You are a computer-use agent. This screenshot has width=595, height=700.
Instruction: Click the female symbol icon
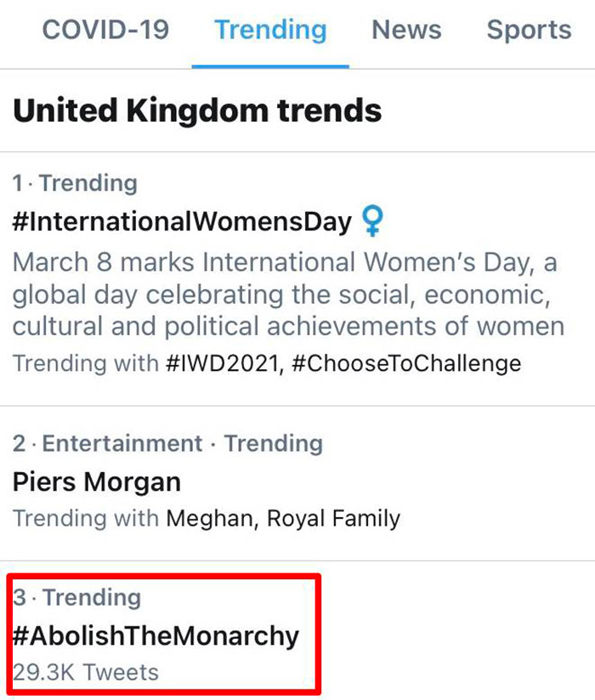pos(372,222)
